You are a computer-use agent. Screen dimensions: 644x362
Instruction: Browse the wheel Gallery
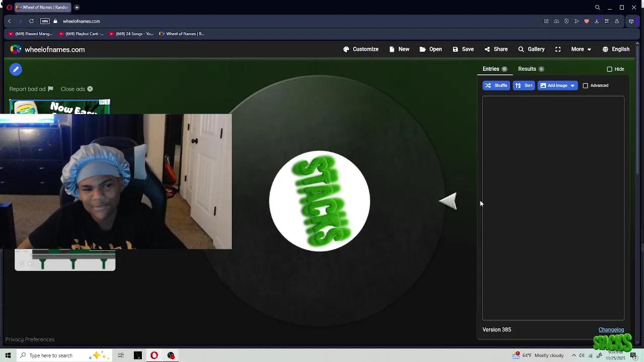coord(531,49)
